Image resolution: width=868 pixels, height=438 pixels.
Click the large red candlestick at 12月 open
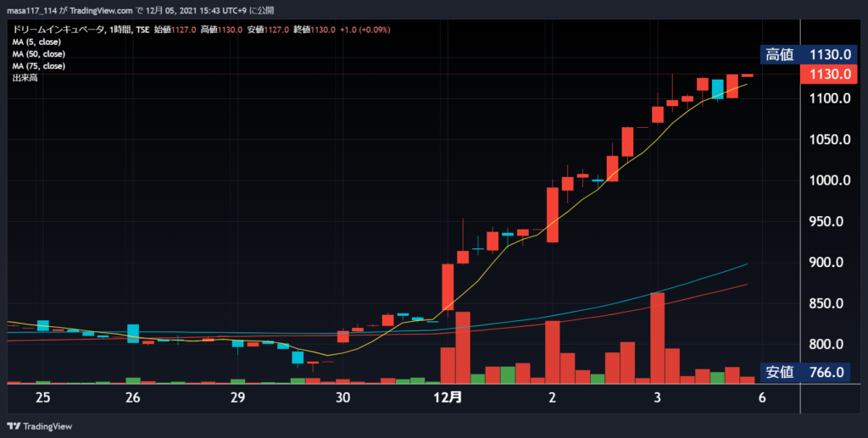(448, 287)
